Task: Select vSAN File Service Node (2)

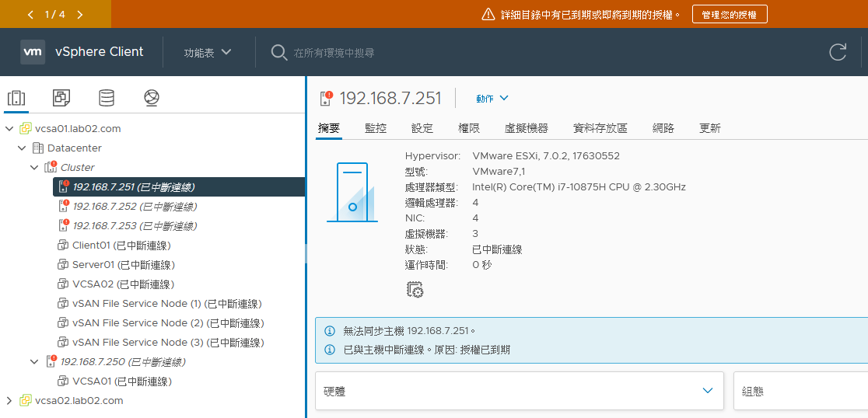Action: (168, 323)
